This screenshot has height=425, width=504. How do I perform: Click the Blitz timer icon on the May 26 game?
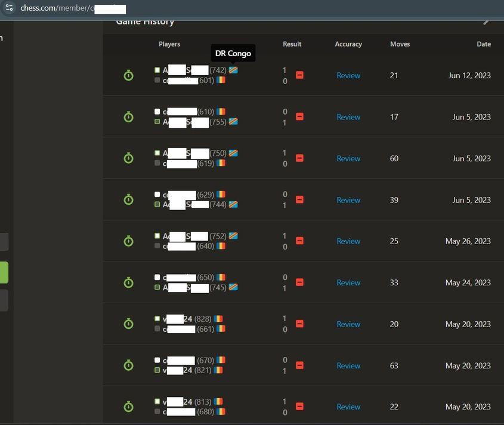128,241
